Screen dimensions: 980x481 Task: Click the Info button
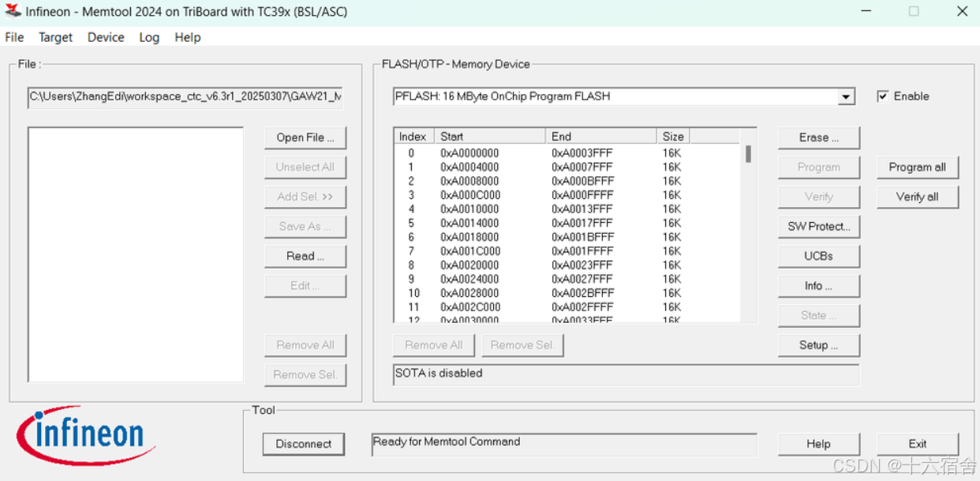tap(819, 286)
